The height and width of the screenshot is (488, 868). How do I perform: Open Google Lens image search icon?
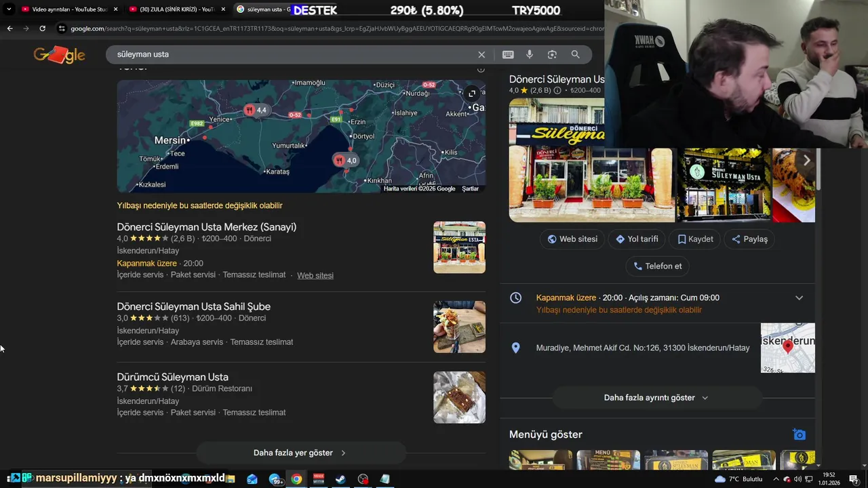pyautogui.click(x=552, y=54)
